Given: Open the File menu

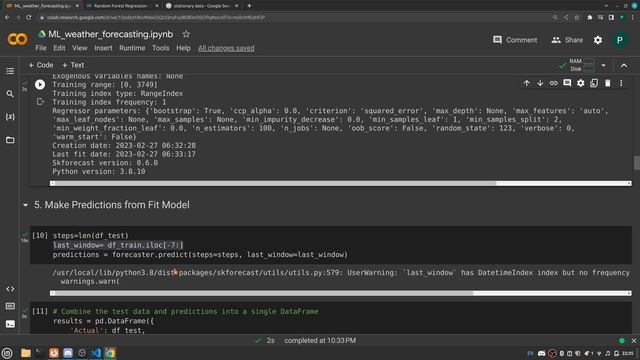Looking at the screenshot, I should (x=41, y=48).
